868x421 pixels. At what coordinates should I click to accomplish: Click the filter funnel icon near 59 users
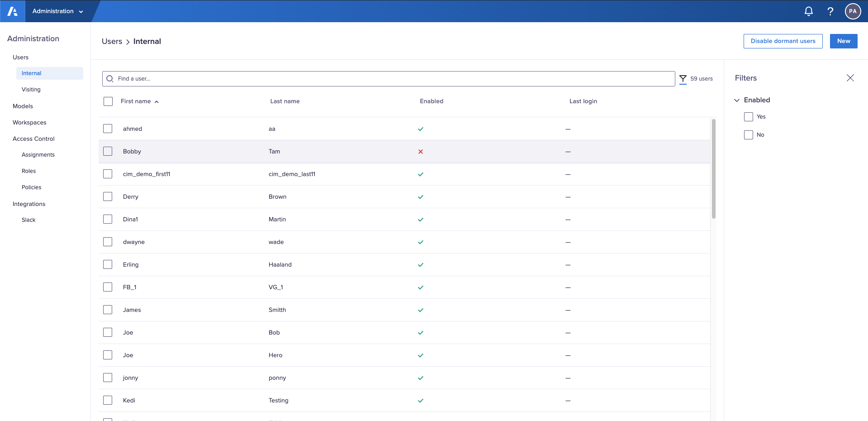(683, 78)
